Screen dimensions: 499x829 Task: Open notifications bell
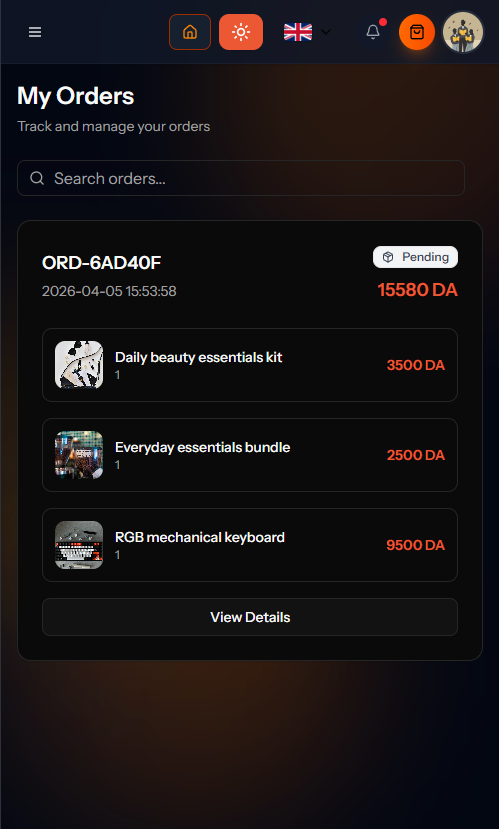click(x=373, y=32)
